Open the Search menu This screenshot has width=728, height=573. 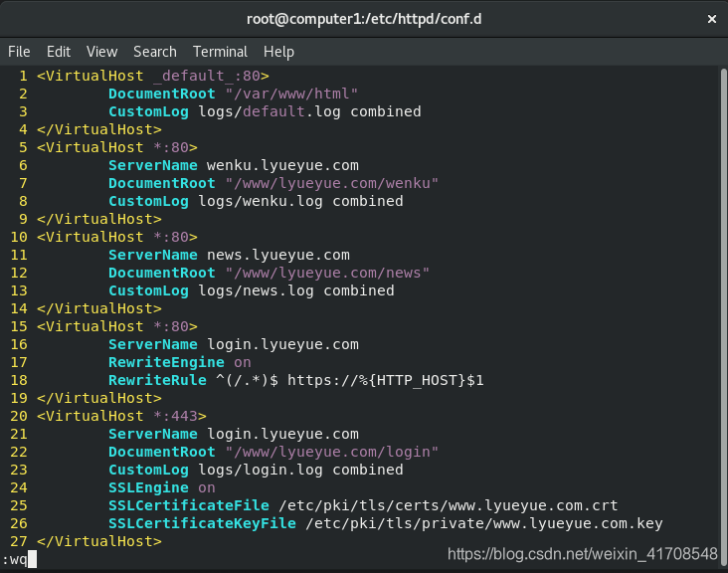(x=155, y=52)
